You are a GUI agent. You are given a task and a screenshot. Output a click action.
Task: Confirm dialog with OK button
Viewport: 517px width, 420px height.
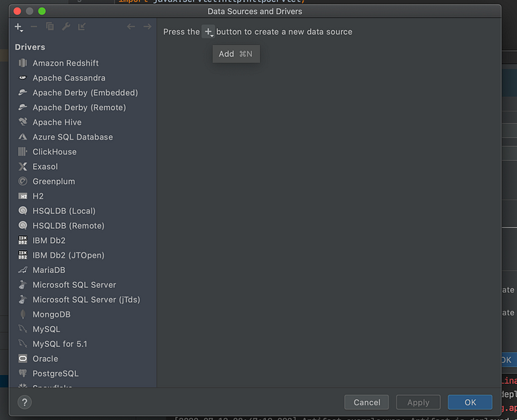pyautogui.click(x=470, y=402)
